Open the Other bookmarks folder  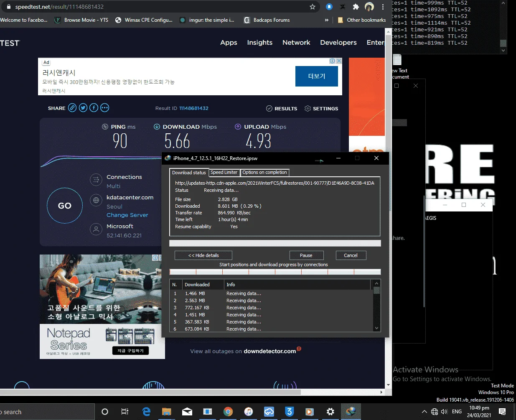coord(361,20)
